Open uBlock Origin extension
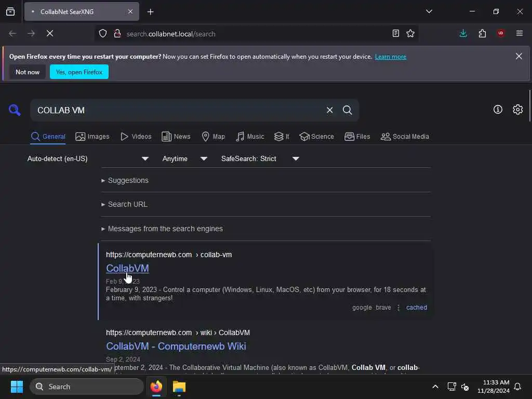 tap(501, 33)
